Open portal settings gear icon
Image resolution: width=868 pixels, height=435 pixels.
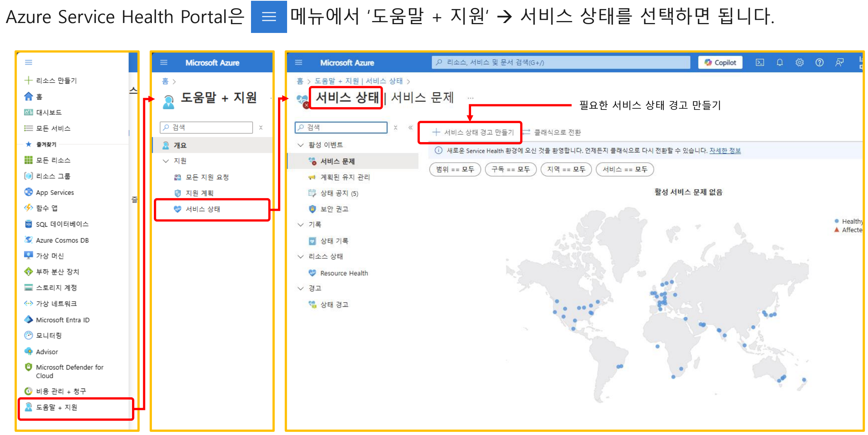(x=799, y=62)
